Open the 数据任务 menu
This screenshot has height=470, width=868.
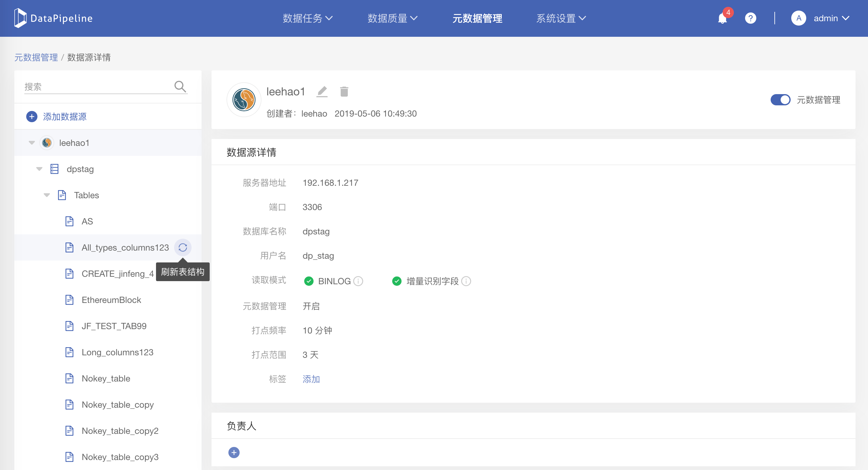click(307, 18)
